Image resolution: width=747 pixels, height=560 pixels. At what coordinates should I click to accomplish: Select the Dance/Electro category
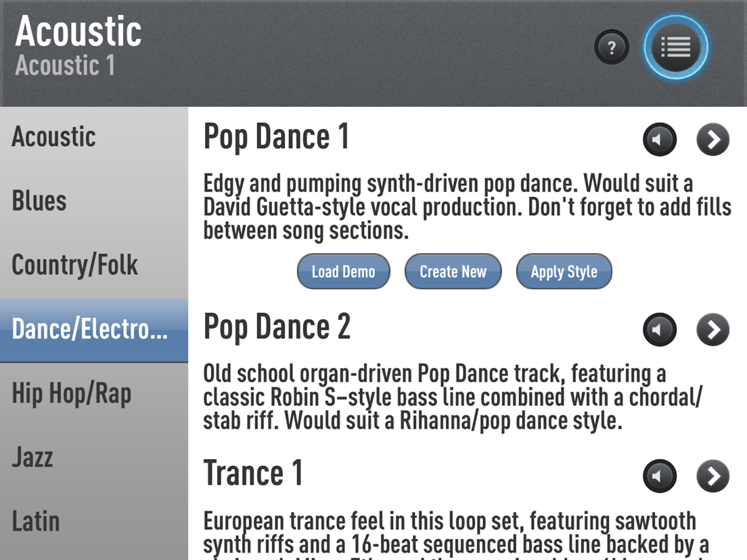coord(94,331)
